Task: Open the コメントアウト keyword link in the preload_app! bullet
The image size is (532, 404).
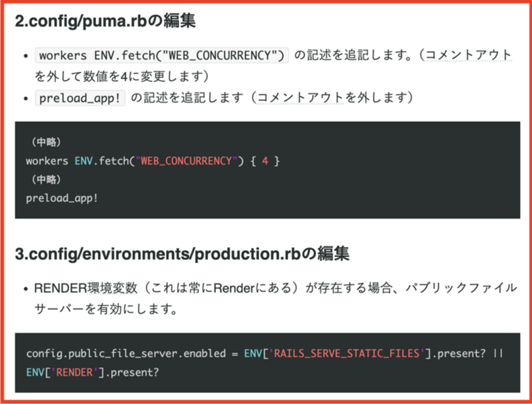Action: coord(300,98)
